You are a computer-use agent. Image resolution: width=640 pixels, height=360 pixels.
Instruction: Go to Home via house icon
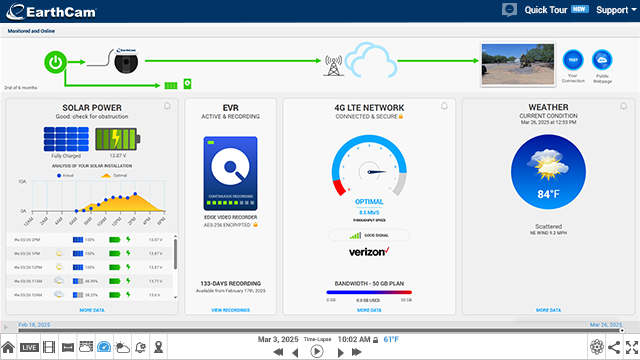click(x=8, y=347)
